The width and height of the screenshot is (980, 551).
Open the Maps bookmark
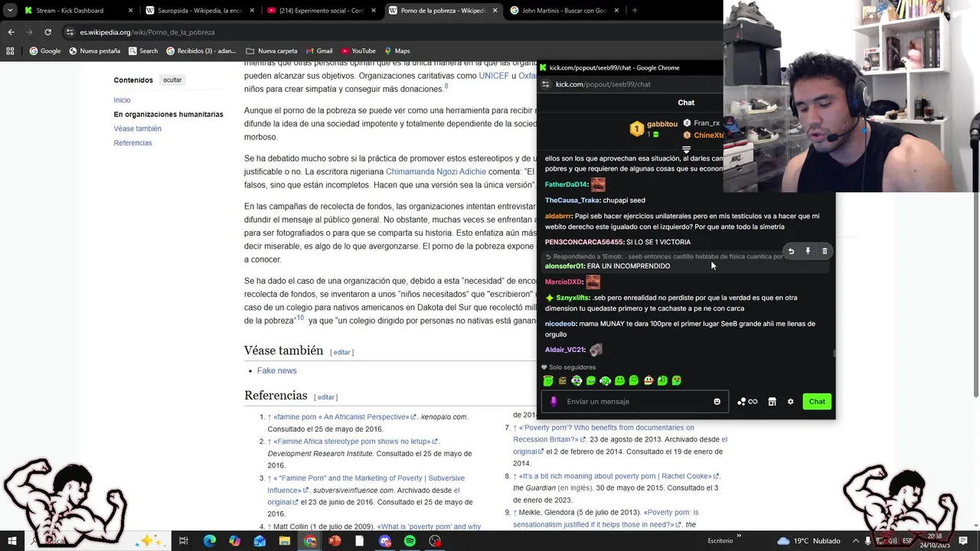click(x=397, y=51)
